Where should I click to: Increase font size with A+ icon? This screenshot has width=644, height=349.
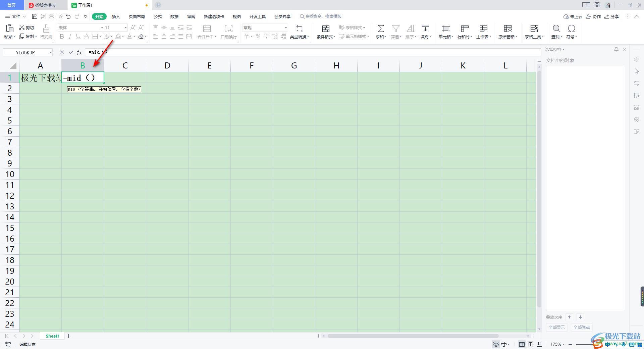133,28
